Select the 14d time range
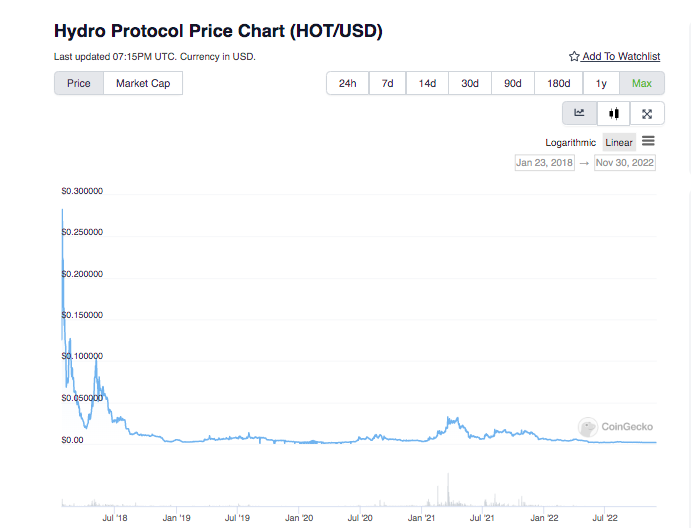 (427, 83)
